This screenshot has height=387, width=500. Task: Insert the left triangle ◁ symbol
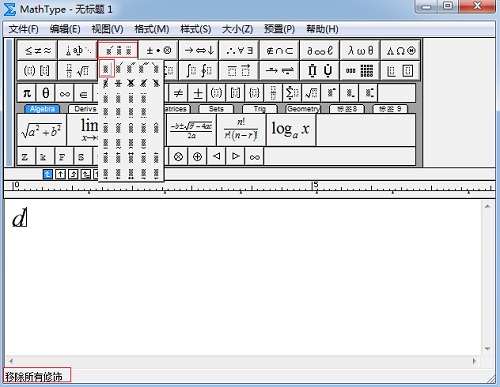coord(216,156)
